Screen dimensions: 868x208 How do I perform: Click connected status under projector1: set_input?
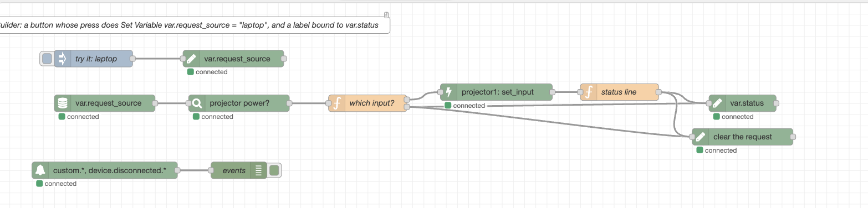(464, 106)
